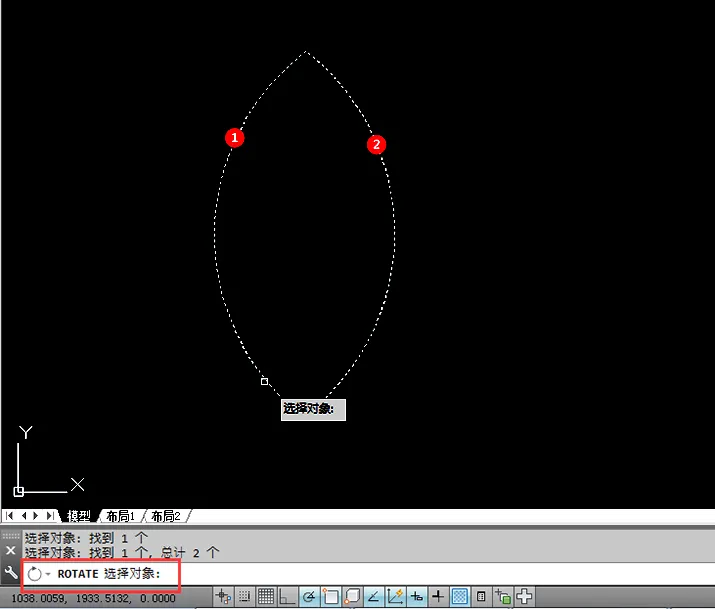Toggle Dynamic UCS in status bar
Screen dimensions: 715x609
tap(395, 596)
